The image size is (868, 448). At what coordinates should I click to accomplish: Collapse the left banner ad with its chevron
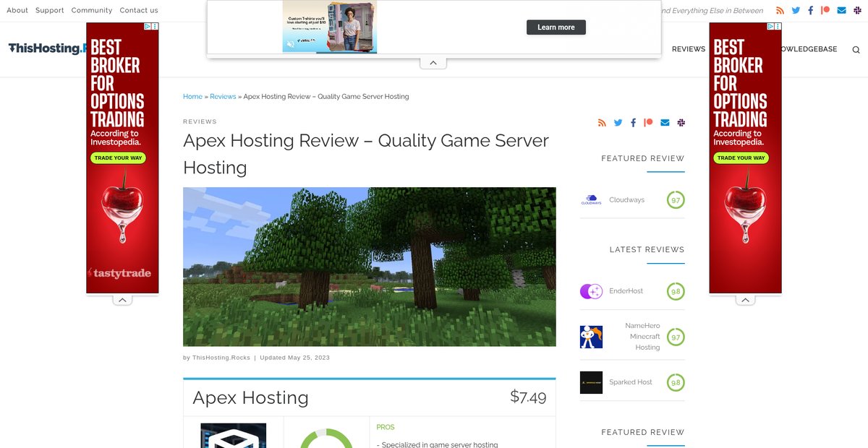(122, 300)
